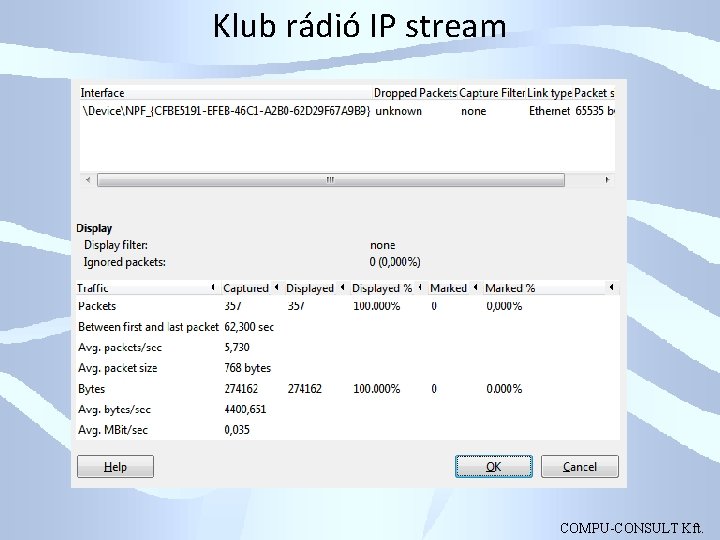Click the Interface column header
720x540 pixels.
pos(226,93)
